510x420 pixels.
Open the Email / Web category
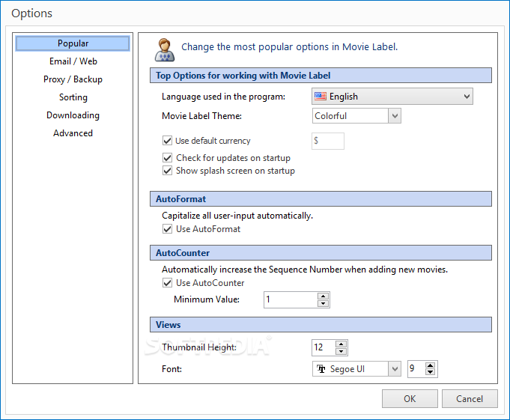(x=73, y=61)
